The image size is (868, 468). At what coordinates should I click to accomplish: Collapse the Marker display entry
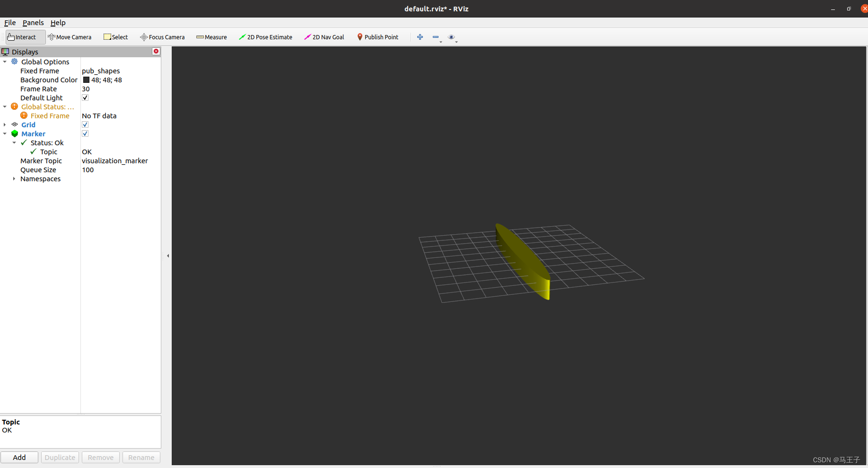(x=5, y=133)
